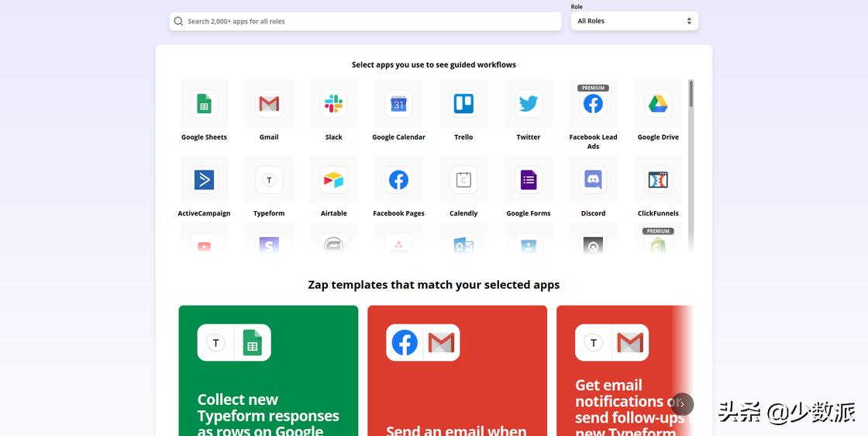Click the search 2,000+ apps field

[365, 22]
